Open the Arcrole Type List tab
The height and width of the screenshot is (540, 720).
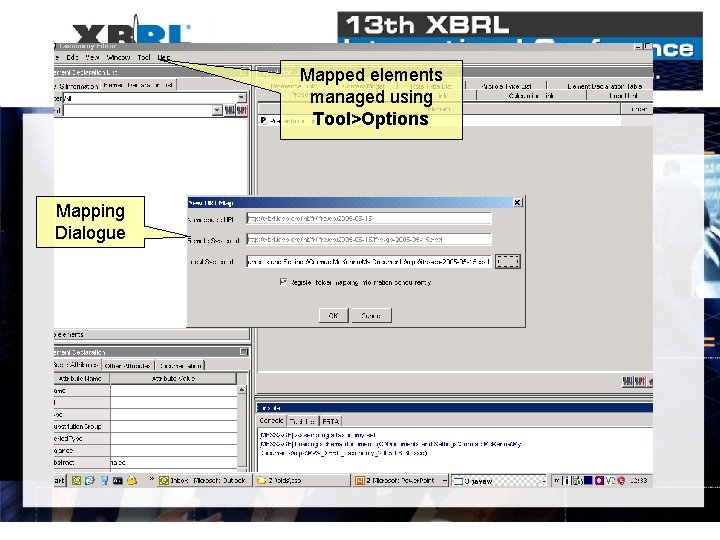[506, 86]
